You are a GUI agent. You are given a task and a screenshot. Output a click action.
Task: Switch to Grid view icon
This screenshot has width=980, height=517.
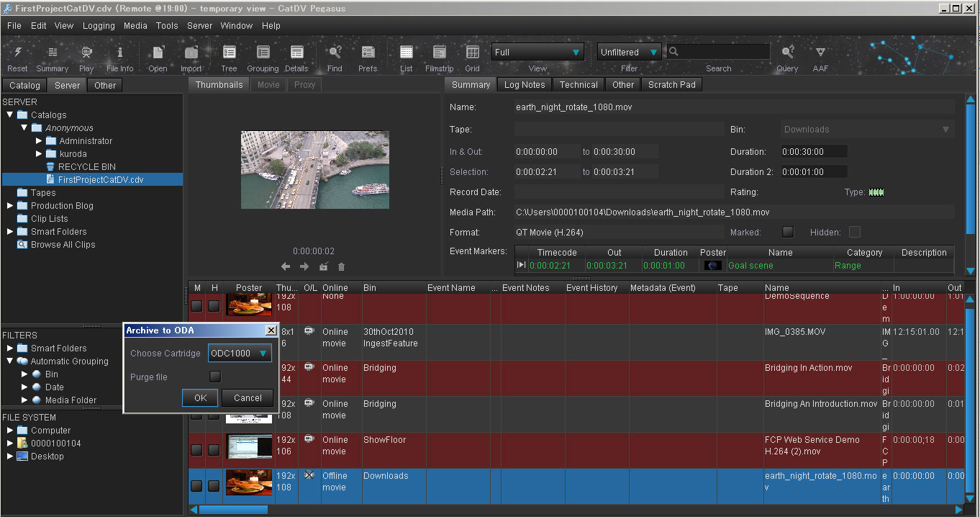(472, 53)
